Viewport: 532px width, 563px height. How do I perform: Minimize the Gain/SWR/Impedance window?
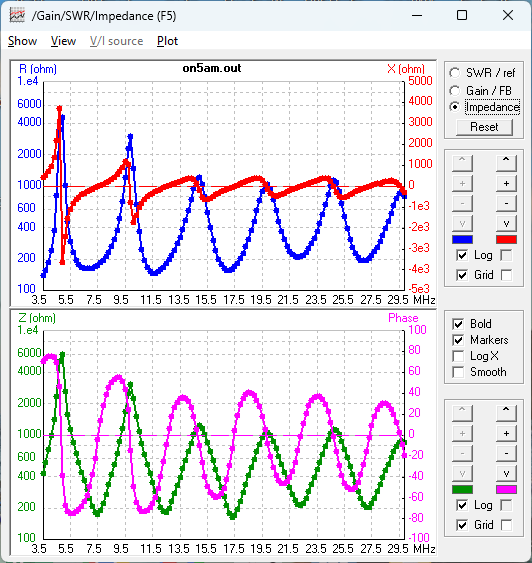click(417, 16)
